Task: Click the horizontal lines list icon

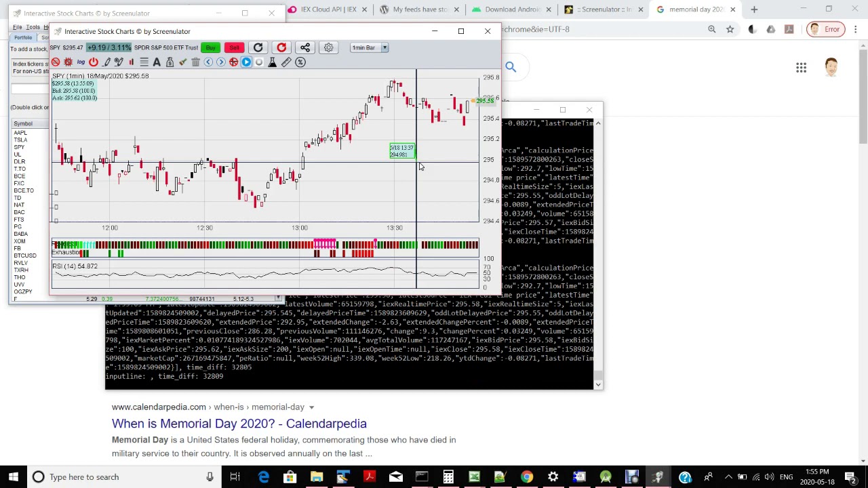Action: (x=144, y=62)
